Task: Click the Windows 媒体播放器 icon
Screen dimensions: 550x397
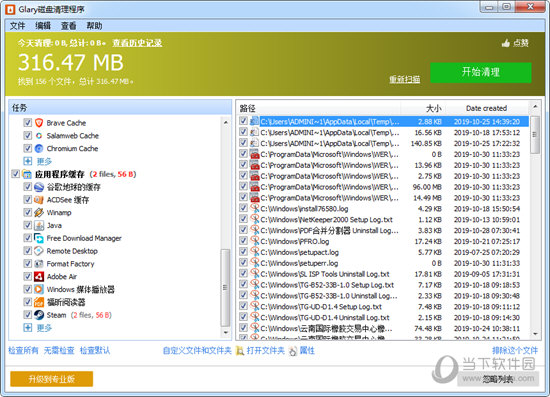Action: [39, 289]
